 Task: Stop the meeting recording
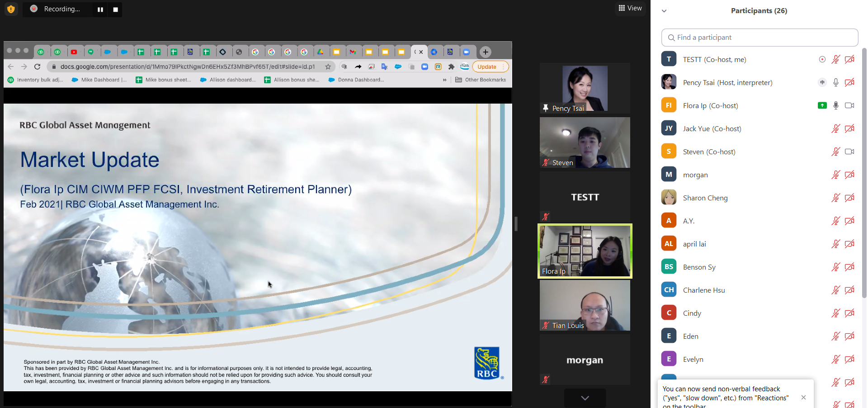click(116, 9)
